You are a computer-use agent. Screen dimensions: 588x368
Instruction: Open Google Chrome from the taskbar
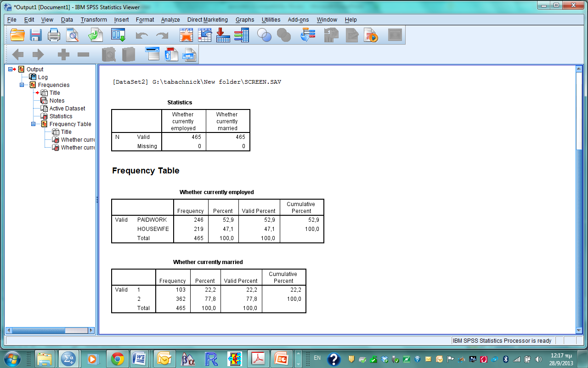coord(117,359)
